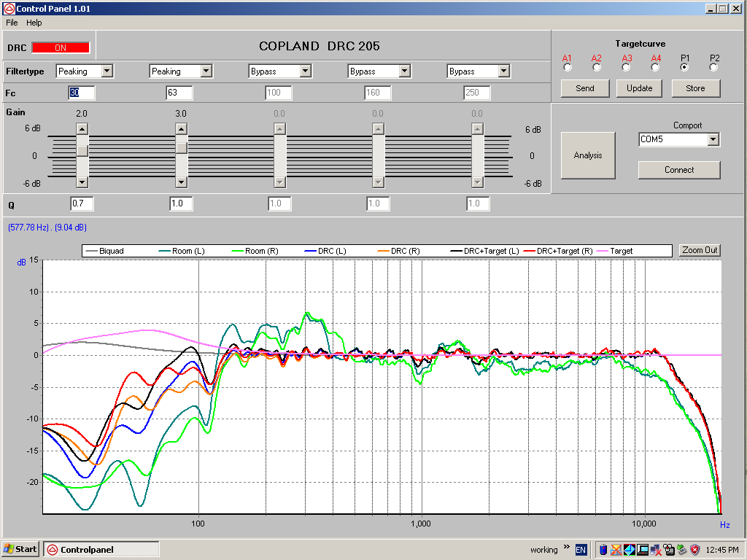Expand the taskbar toolbar chevron

click(x=566, y=546)
